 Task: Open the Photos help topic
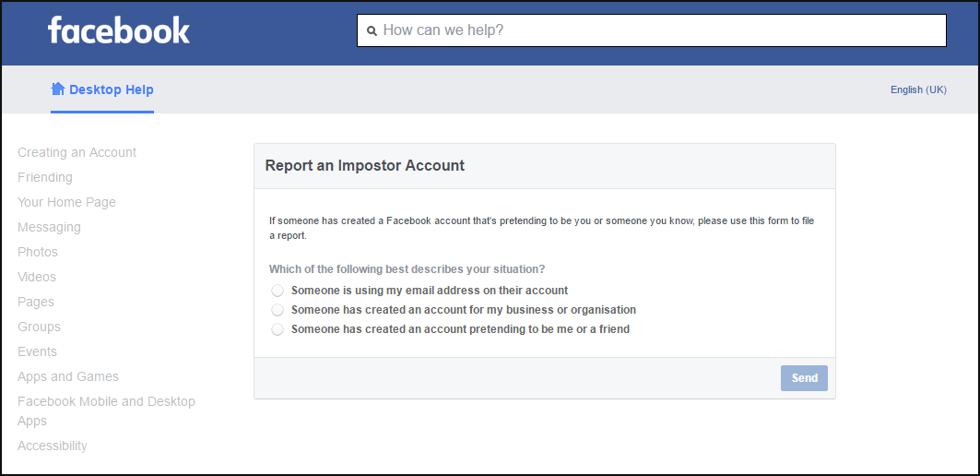[x=38, y=252]
